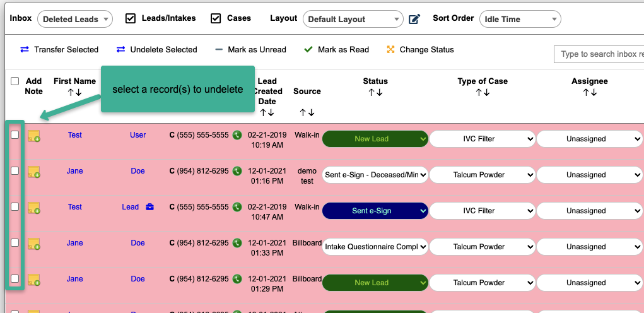The width and height of the screenshot is (644, 313).
Task: Toggle the Leads/Intakes checkbox
Action: [x=131, y=18]
